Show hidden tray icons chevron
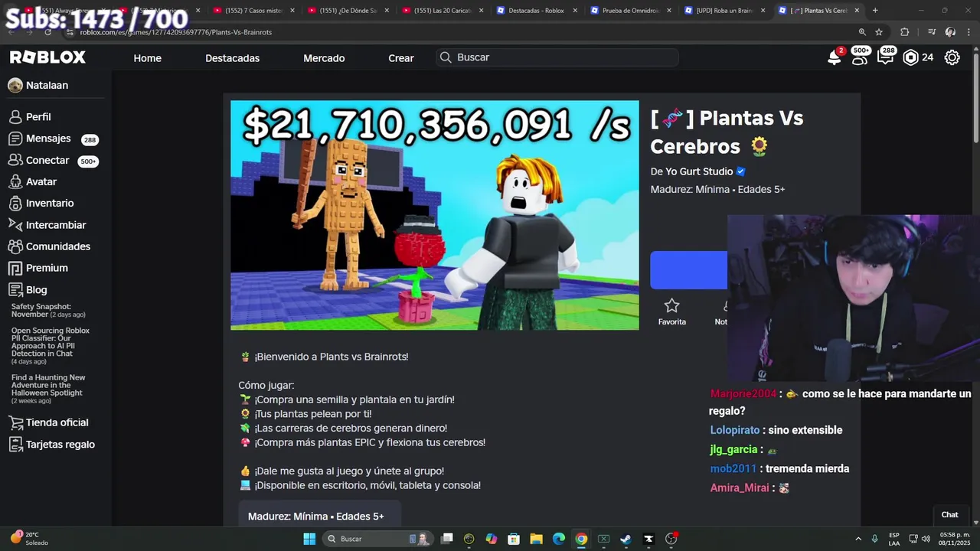 (x=858, y=539)
